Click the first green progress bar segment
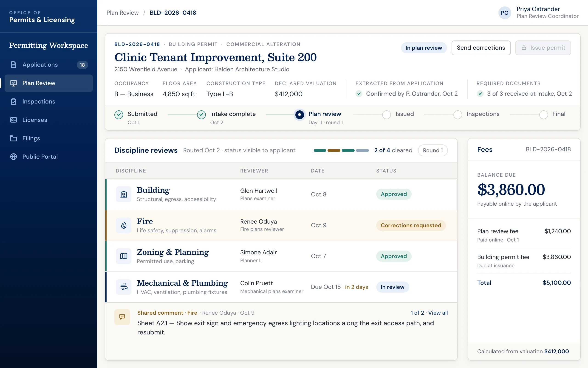This screenshot has height=368, width=588. pyautogui.click(x=320, y=150)
